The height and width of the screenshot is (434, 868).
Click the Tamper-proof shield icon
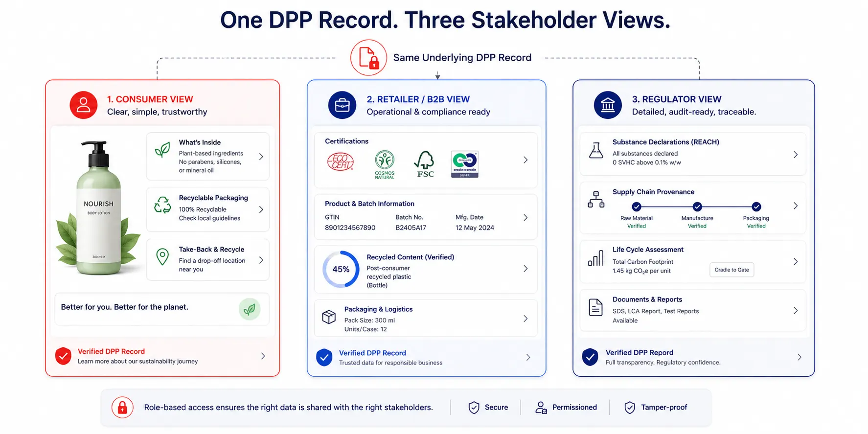tap(630, 408)
